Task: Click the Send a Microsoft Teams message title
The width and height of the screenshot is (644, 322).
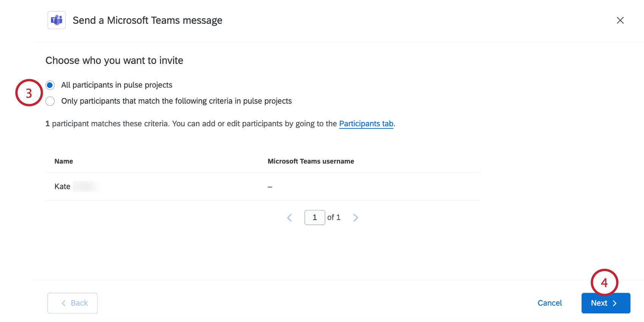Action: [147, 20]
